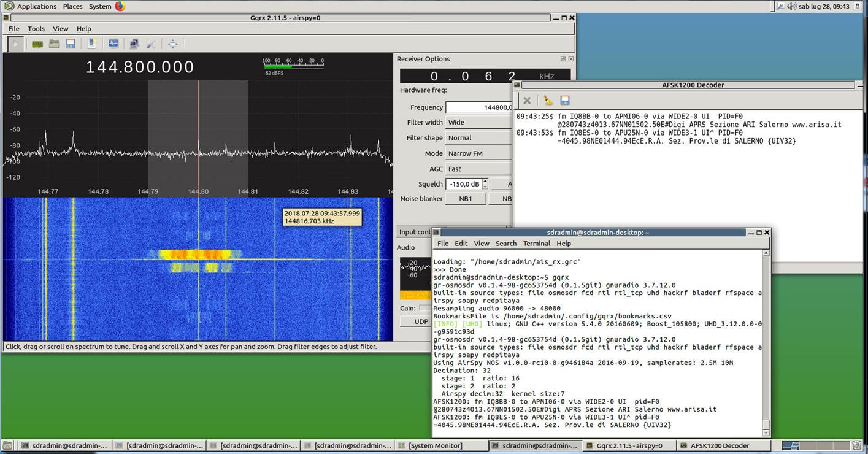Screen dimensions: 868x454
Task: Clear decoder output with the broom icon
Action: pos(548,100)
